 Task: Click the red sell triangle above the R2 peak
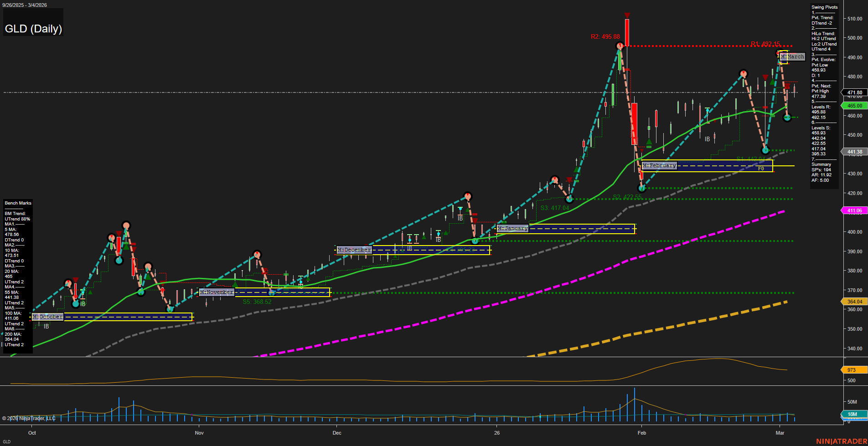pyautogui.click(x=627, y=14)
